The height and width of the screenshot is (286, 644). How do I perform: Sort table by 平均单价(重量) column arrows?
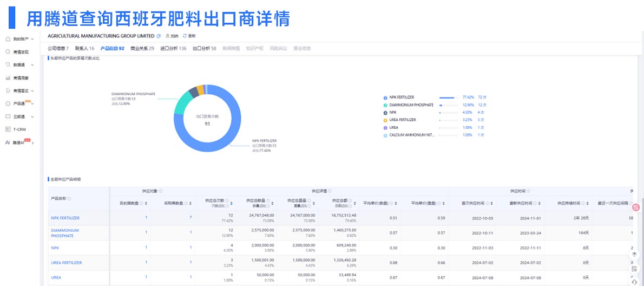coord(443,204)
